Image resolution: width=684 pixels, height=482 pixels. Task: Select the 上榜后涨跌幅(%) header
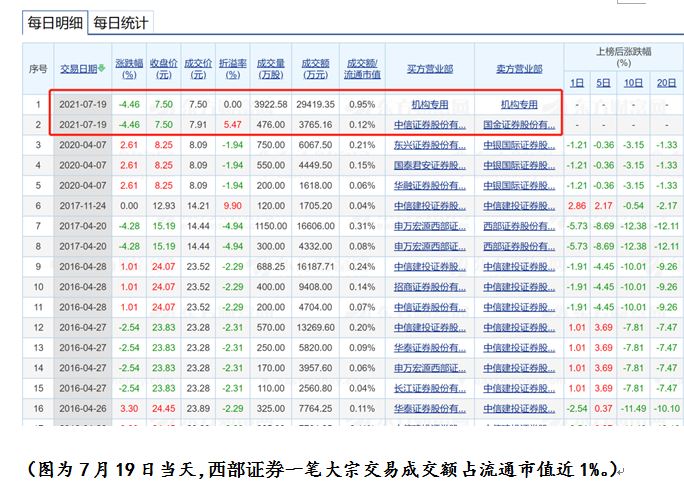[624, 57]
